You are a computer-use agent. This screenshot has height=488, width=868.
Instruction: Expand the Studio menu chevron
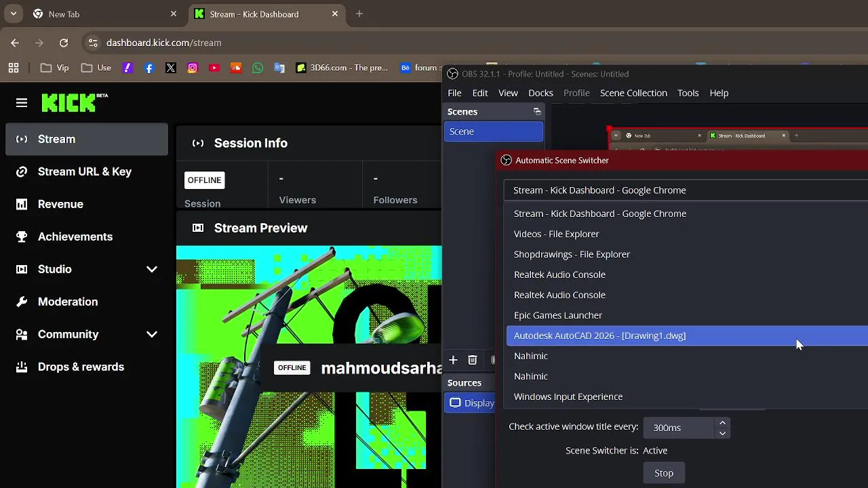click(x=152, y=269)
